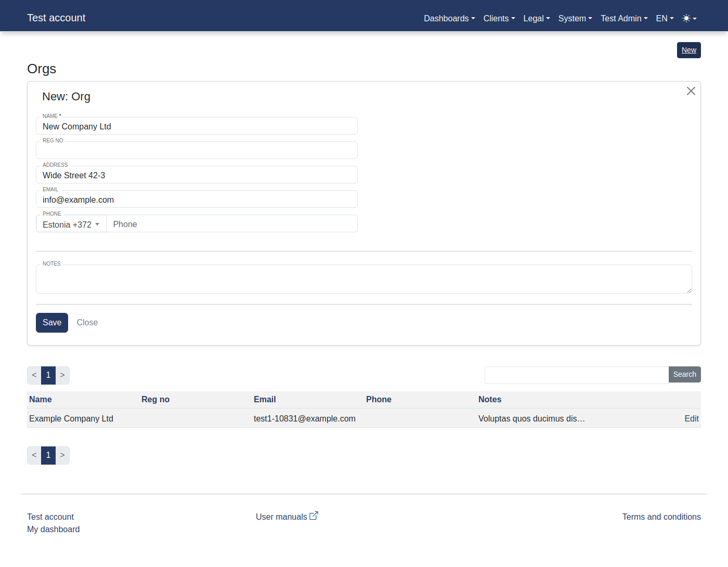Image resolution: width=728 pixels, height=567 pixels.
Task: Click the next page arrow button
Action: (x=62, y=375)
